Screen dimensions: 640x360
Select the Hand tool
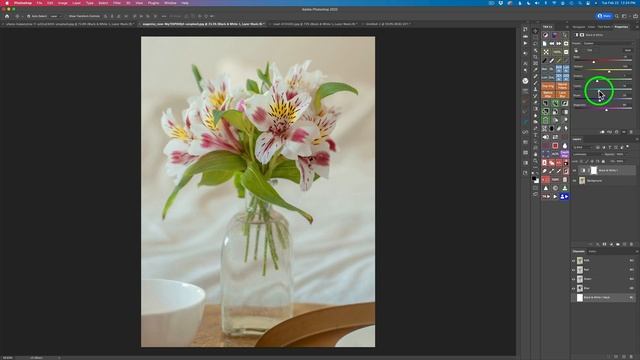(x=535, y=154)
